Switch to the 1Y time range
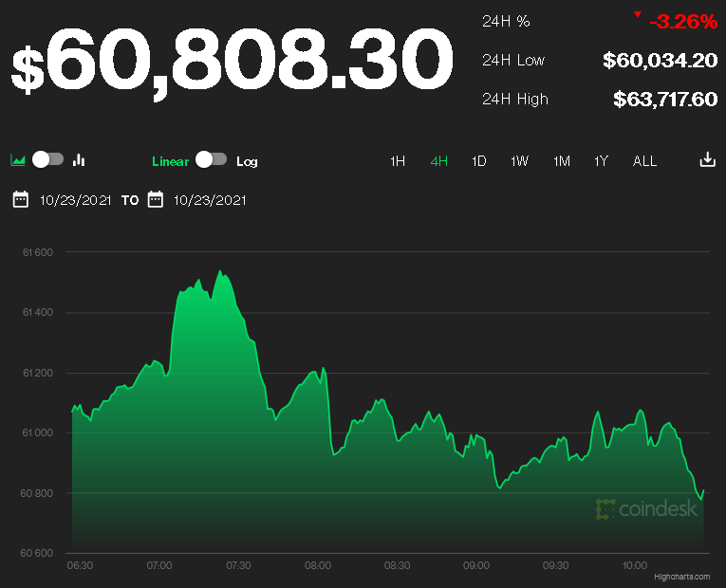This screenshot has width=726, height=588. point(601,161)
